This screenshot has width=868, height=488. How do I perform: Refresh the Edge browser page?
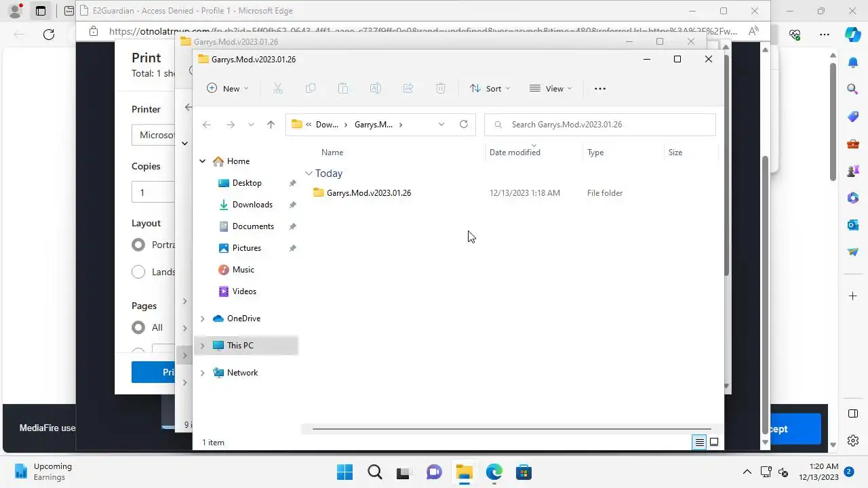click(x=49, y=35)
